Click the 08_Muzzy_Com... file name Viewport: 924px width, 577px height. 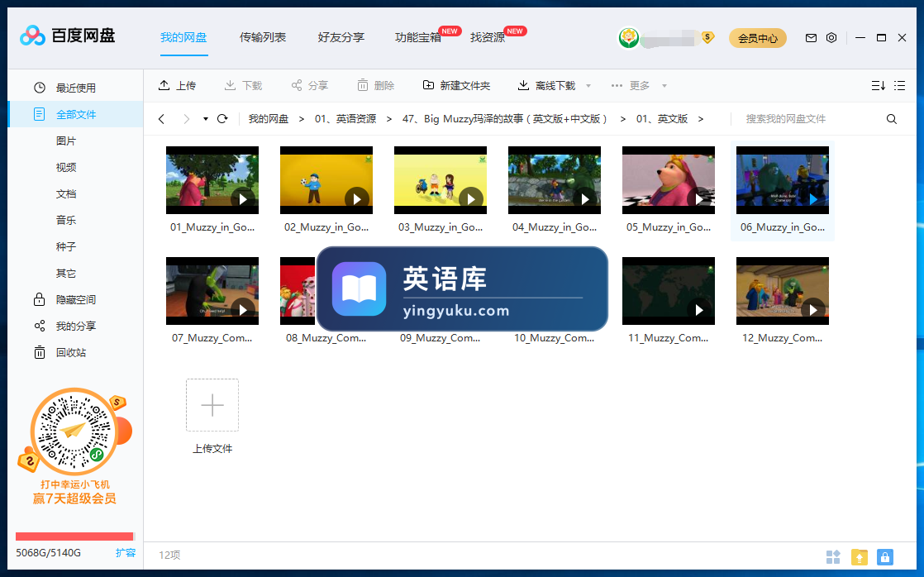coord(326,338)
